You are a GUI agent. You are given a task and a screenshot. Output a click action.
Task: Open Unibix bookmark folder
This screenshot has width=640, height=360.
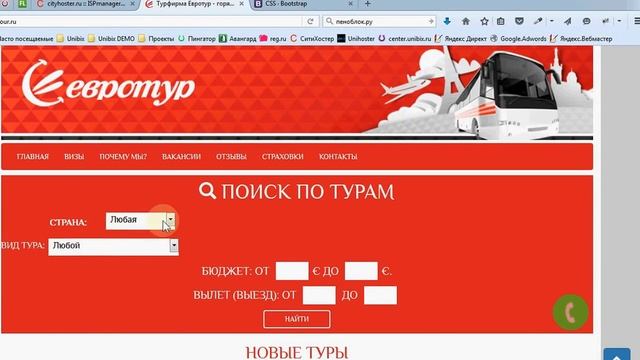click(x=71, y=39)
